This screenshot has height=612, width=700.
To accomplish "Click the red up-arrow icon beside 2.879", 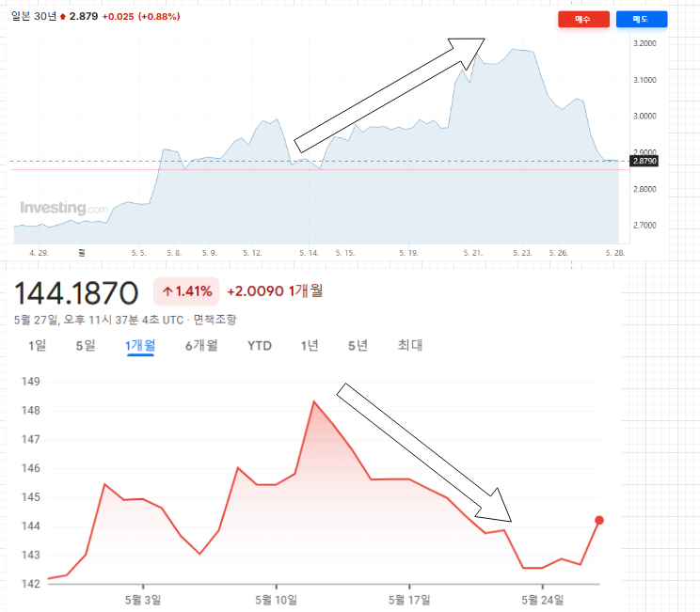I will tap(63, 17).
